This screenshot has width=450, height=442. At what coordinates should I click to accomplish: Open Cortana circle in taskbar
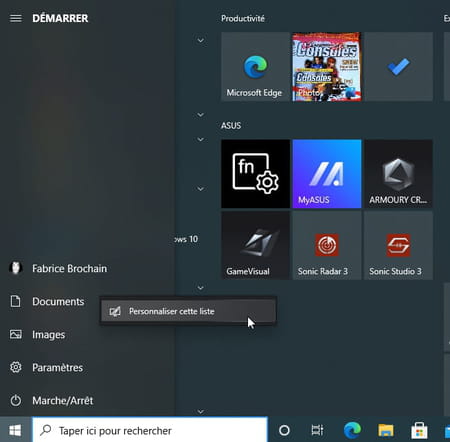pos(284,430)
